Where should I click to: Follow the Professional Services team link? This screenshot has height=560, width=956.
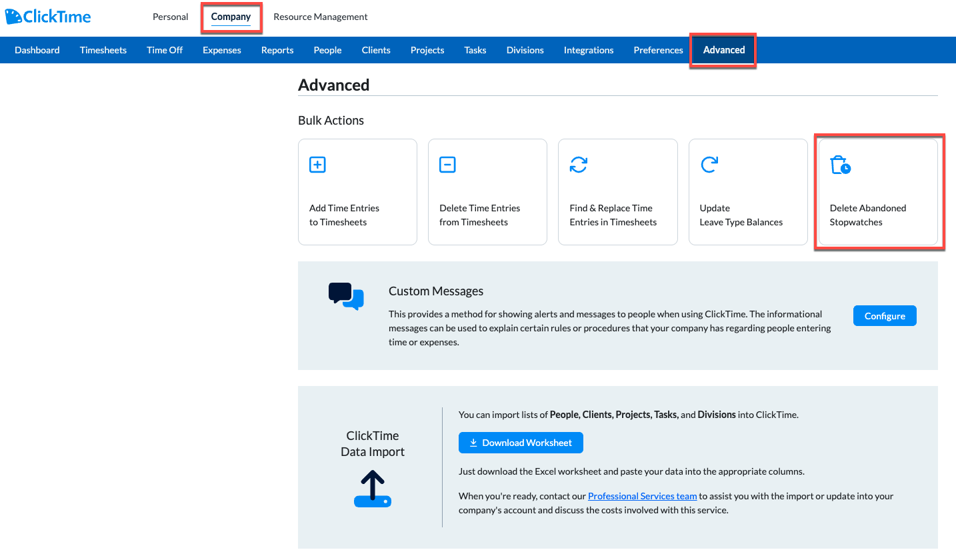point(643,496)
